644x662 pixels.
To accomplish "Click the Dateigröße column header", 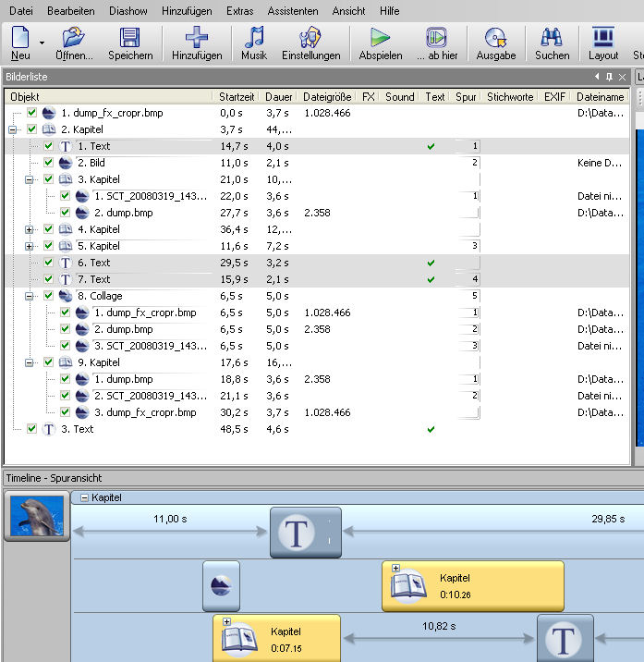I will (x=326, y=96).
